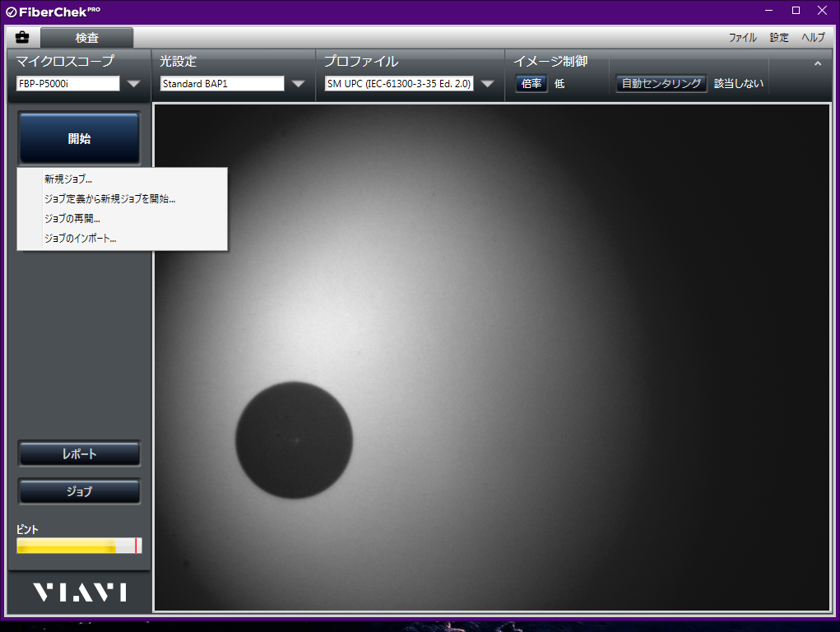This screenshot has width=840, height=632.
Task: Toggle the 倍率 magnification button
Action: (x=531, y=84)
